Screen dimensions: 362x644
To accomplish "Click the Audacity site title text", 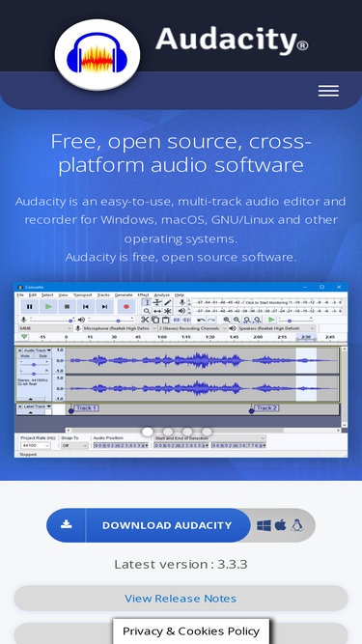I will (x=232, y=40).
